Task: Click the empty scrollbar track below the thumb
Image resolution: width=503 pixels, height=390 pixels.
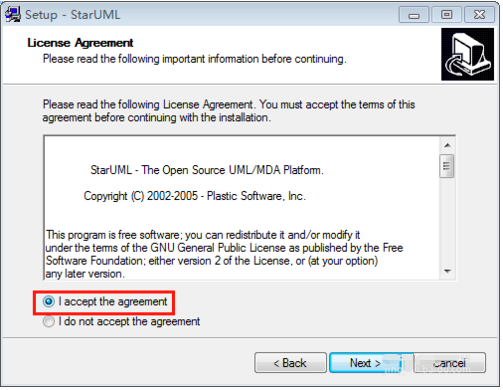Action: pyautogui.click(x=447, y=221)
